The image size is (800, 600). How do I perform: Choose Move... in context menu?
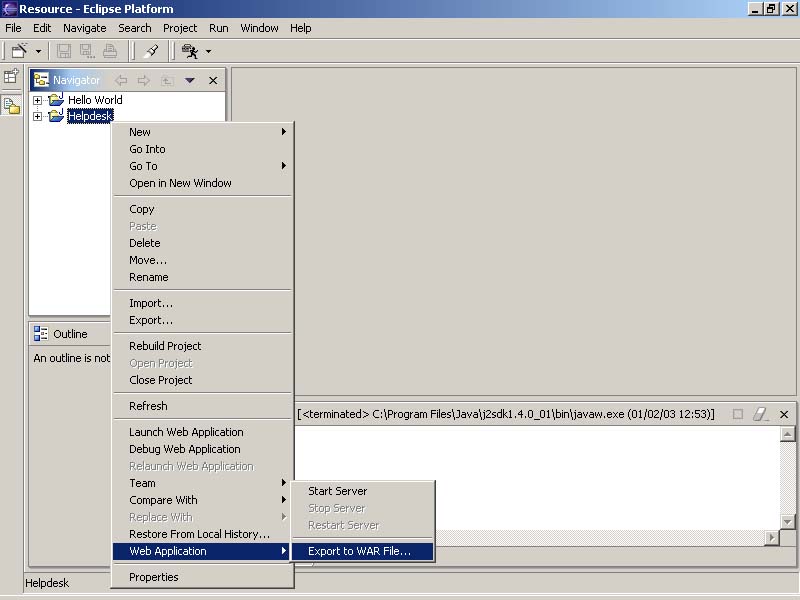click(x=203, y=260)
